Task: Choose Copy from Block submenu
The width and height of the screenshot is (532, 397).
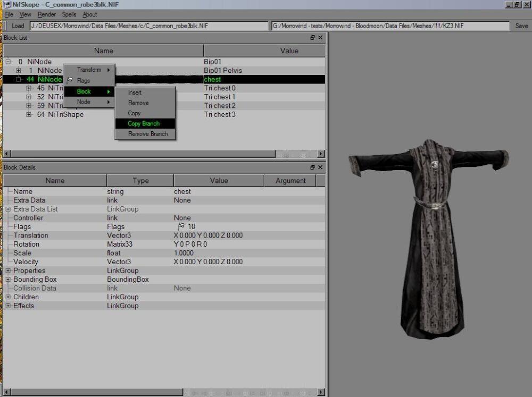Action: click(x=145, y=113)
